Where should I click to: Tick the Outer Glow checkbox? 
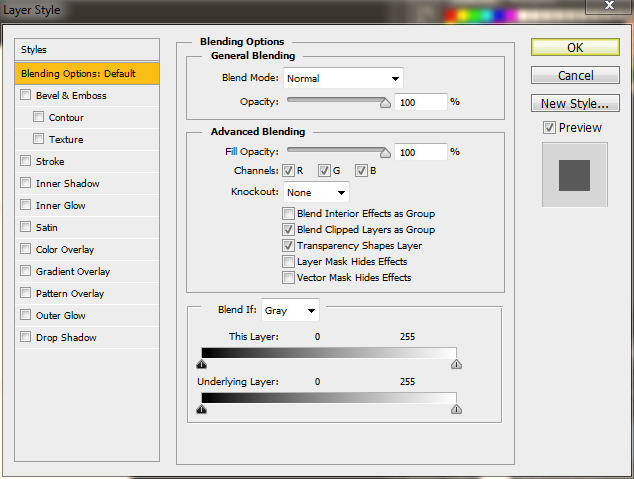(25, 314)
